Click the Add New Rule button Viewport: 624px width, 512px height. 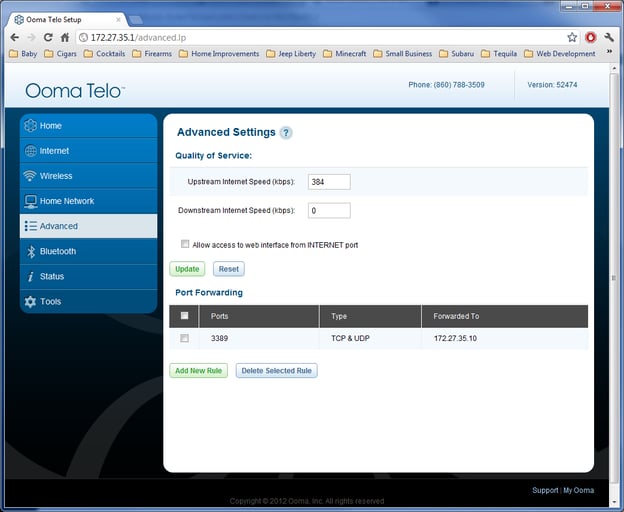click(199, 371)
